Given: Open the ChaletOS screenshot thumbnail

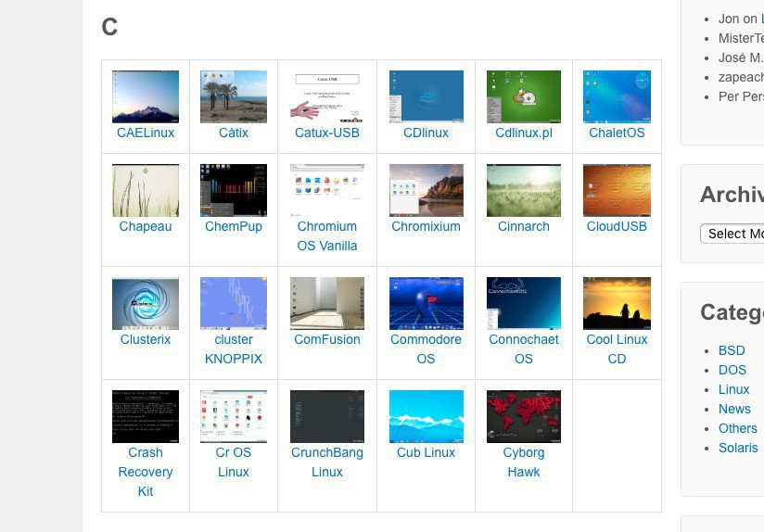Looking at the screenshot, I should pos(617,96).
